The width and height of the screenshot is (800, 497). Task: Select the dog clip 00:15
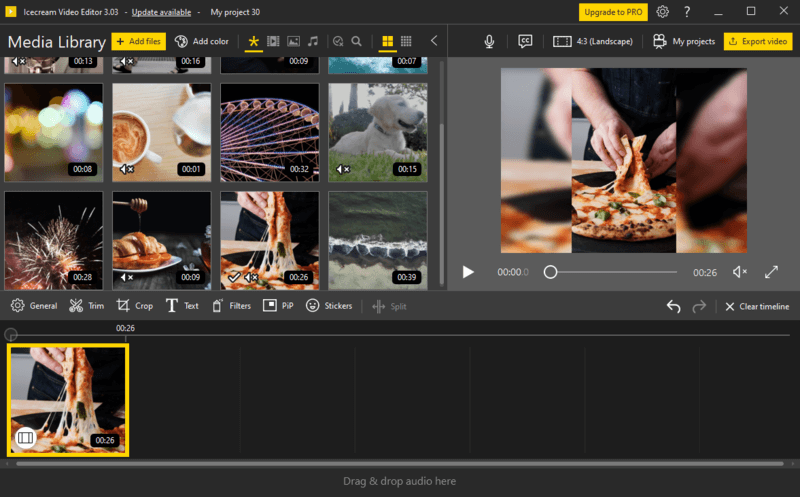[378, 133]
